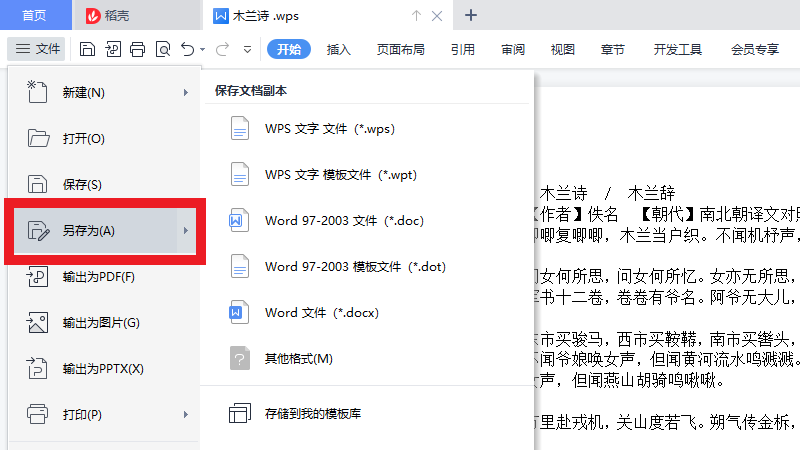Select 输出为图片(G) menu item
800x450 pixels.
(100, 322)
